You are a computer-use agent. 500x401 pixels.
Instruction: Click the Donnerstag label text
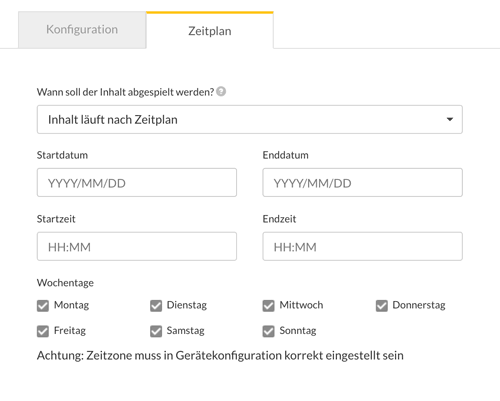pyautogui.click(x=419, y=305)
